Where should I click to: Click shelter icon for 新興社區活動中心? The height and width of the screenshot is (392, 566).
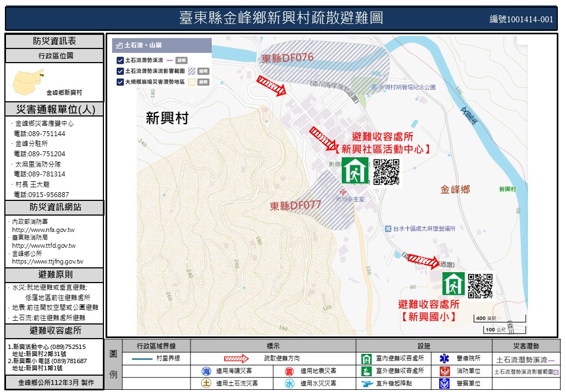[x=355, y=170]
